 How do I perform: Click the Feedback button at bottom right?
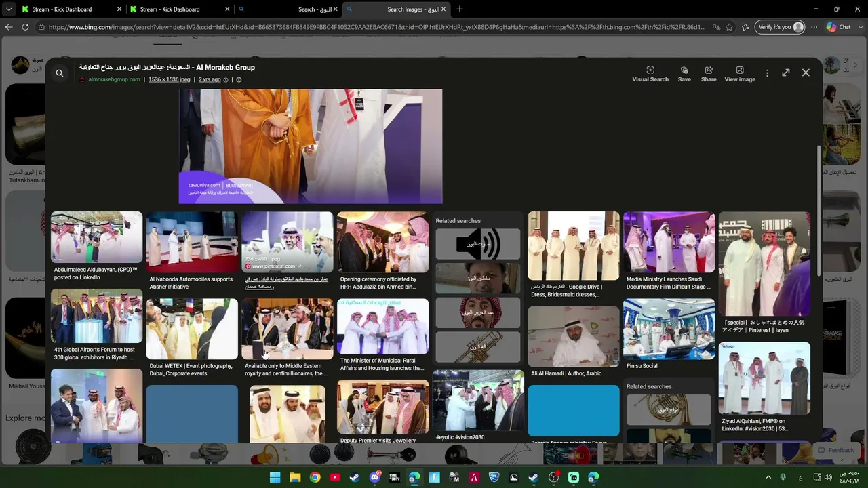coord(836,450)
